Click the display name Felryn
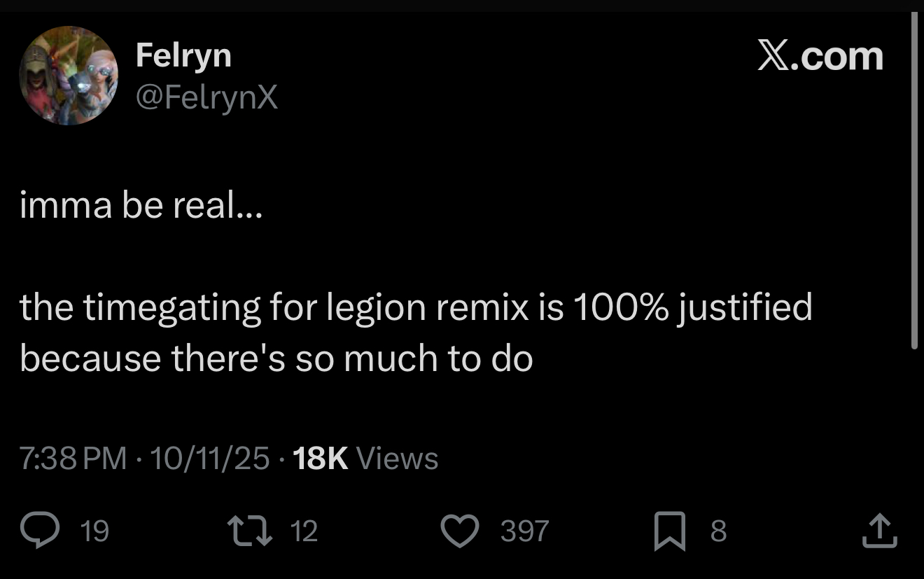Image resolution: width=924 pixels, height=579 pixels. (183, 55)
